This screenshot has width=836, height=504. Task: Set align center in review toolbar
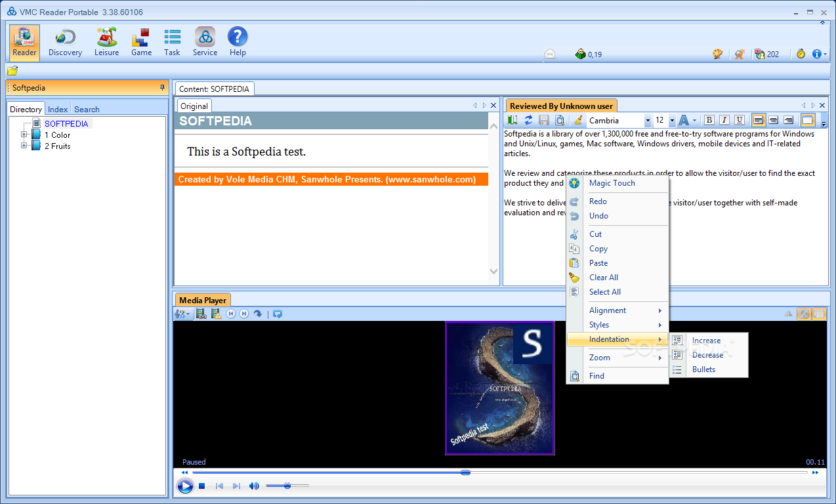(774, 120)
